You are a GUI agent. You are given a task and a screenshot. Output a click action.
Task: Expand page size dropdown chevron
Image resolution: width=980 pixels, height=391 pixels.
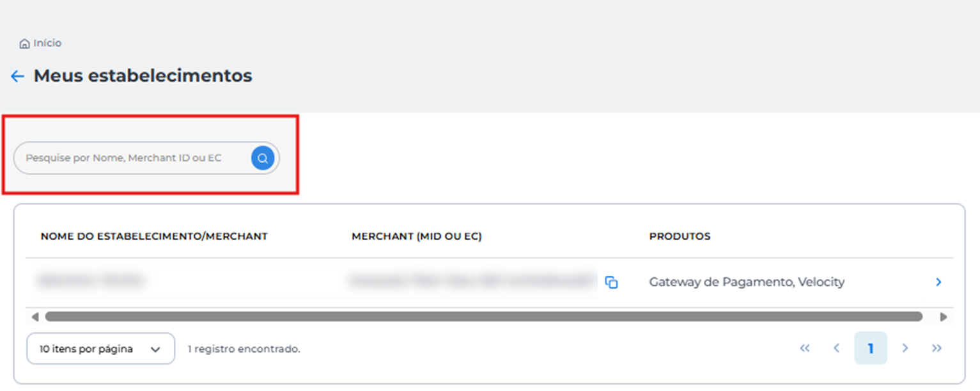pyautogui.click(x=155, y=349)
